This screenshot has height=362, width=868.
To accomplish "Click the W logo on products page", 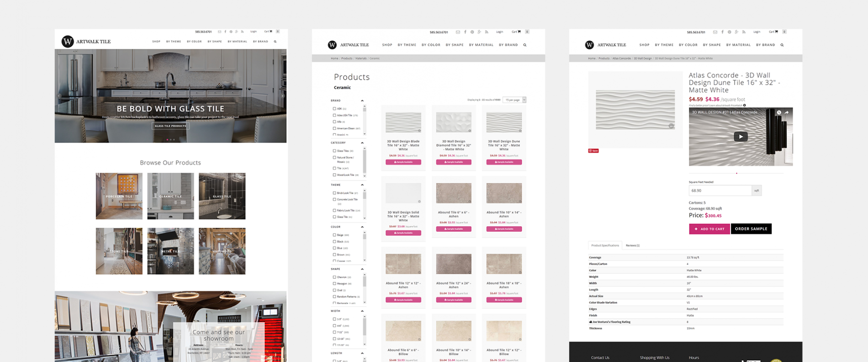I will point(332,45).
